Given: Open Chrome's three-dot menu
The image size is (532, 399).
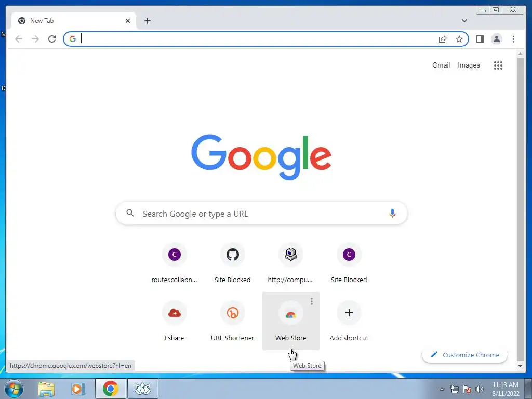Looking at the screenshot, I should coord(513,39).
